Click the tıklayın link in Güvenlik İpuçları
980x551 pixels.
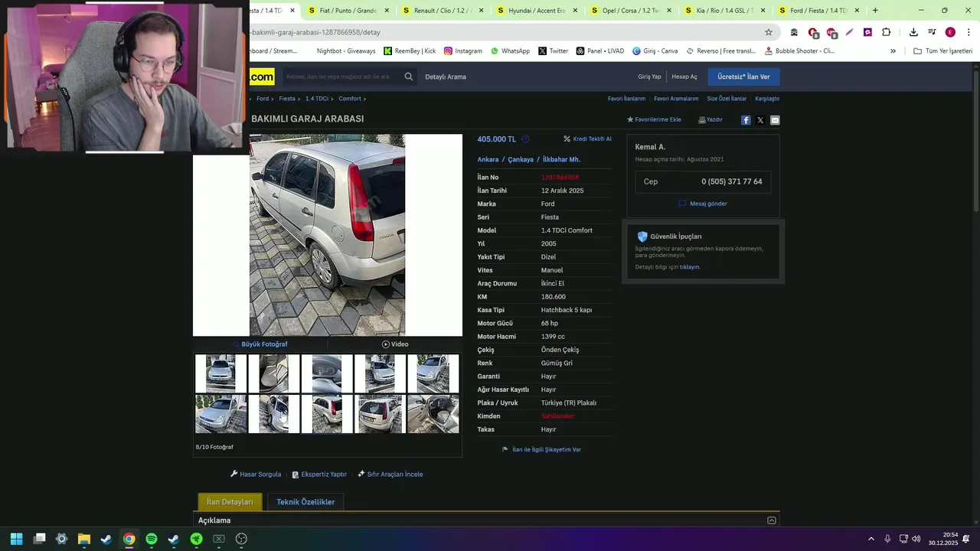click(x=690, y=267)
